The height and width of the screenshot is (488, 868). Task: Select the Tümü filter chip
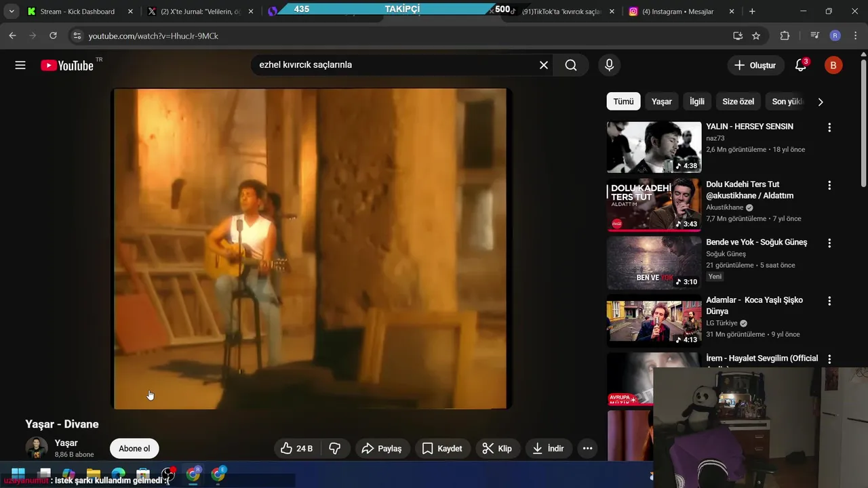(623, 102)
